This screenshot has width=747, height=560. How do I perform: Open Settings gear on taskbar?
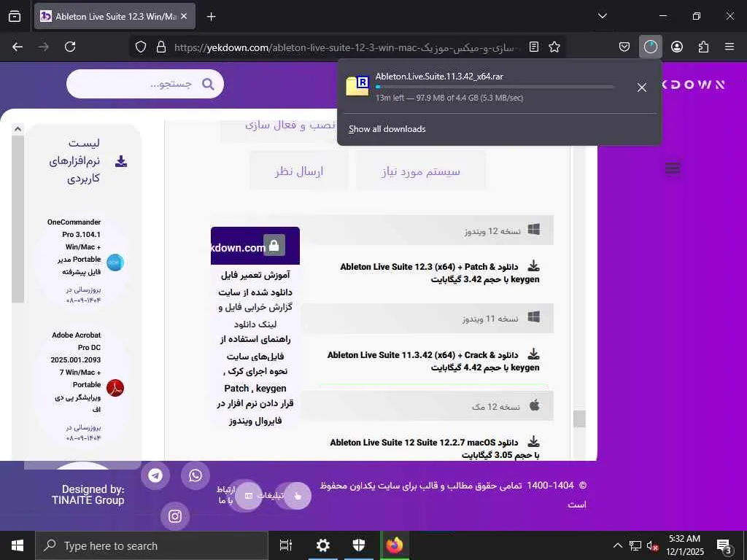pyautogui.click(x=323, y=545)
